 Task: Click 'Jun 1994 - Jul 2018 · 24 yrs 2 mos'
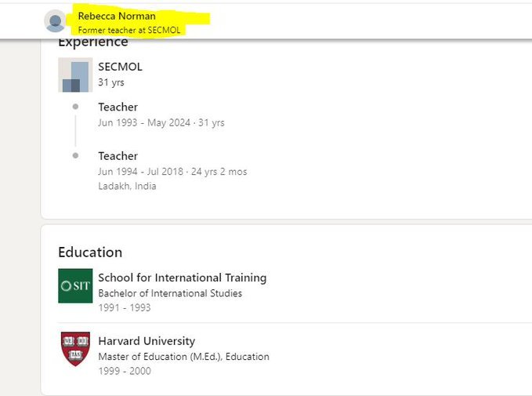point(172,172)
